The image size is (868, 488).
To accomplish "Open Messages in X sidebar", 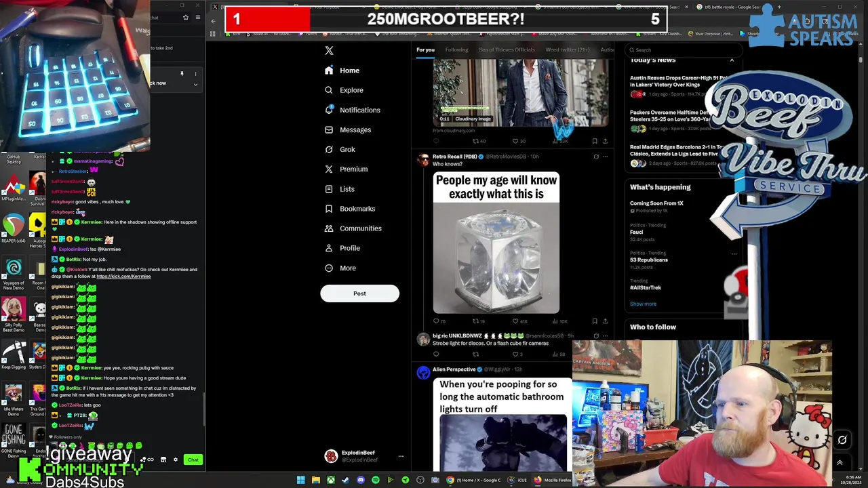I will click(348, 129).
